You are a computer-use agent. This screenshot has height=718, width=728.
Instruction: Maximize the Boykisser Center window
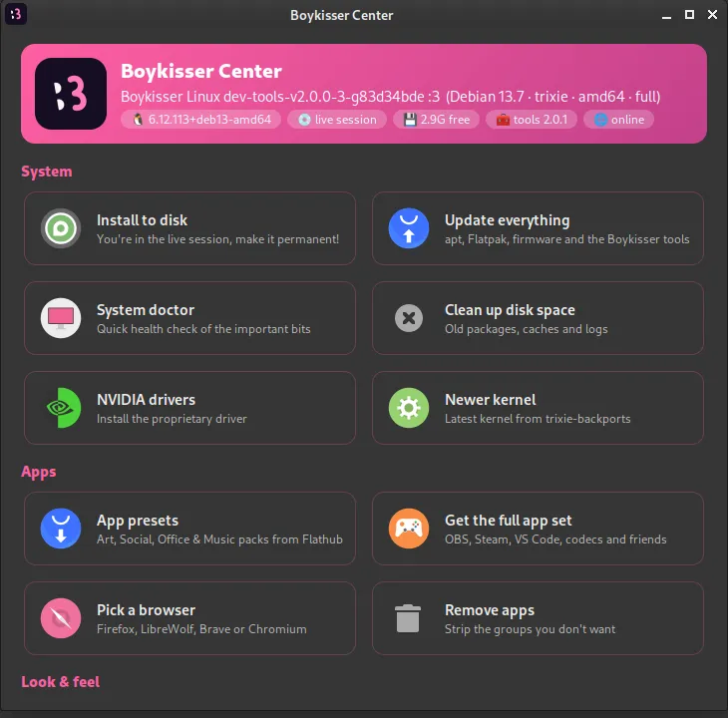pos(689,15)
